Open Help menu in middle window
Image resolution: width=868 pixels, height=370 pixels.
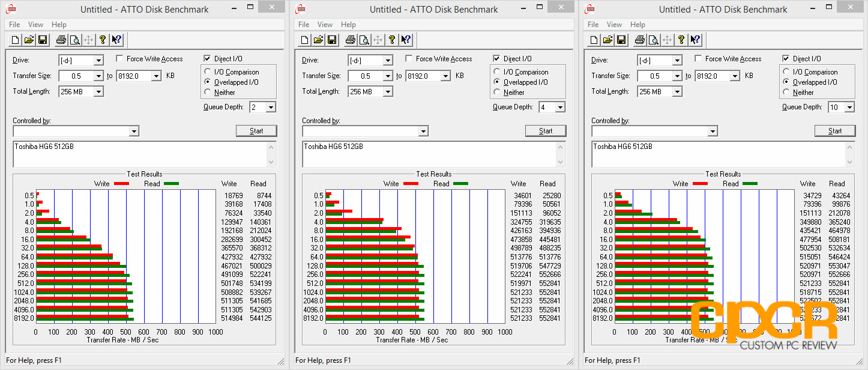click(x=348, y=25)
